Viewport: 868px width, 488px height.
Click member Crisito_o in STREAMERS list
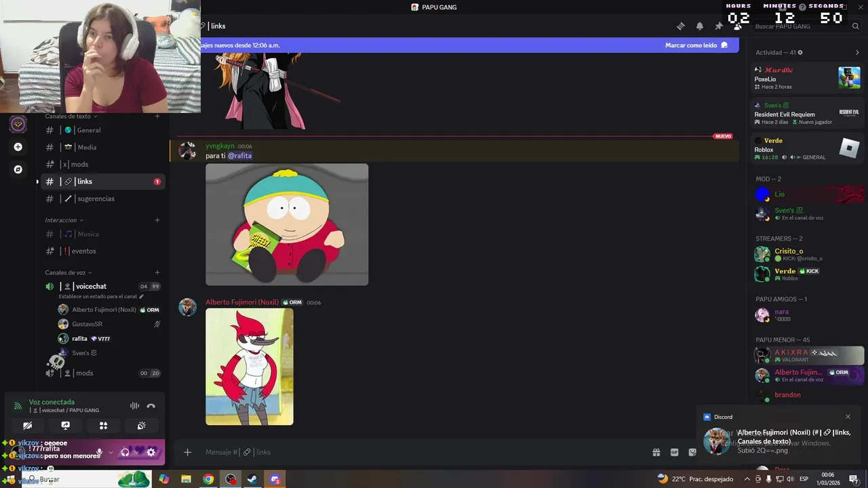(x=807, y=254)
